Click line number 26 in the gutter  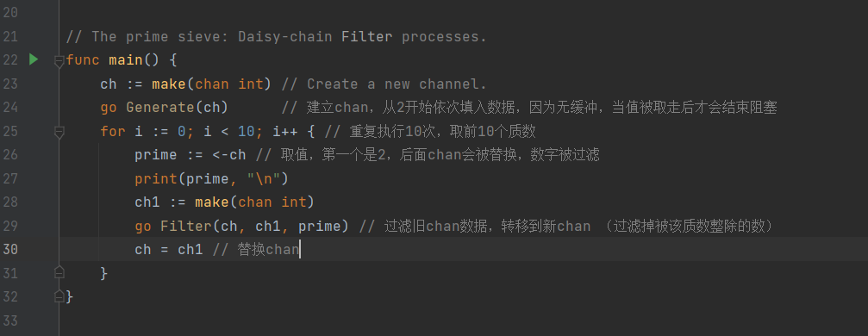[10, 154]
